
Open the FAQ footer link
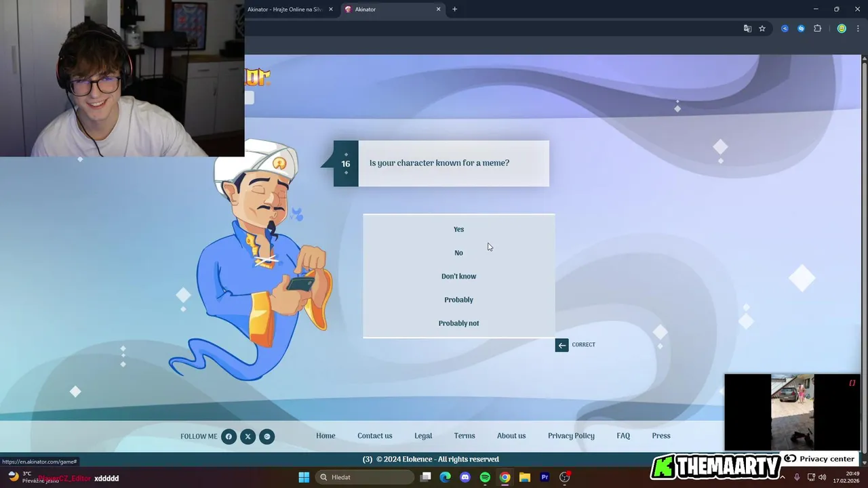click(x=623, y=436)
